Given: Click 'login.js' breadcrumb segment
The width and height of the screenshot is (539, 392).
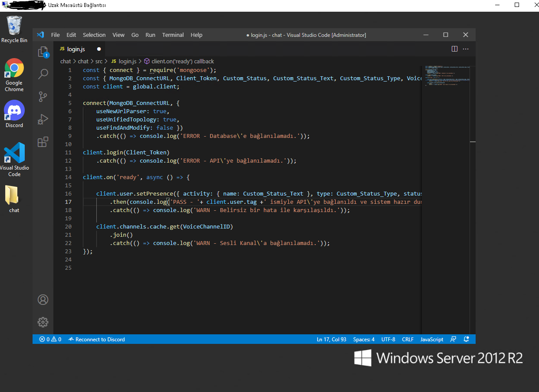Looking at the screenshot, I should point(124,62).
